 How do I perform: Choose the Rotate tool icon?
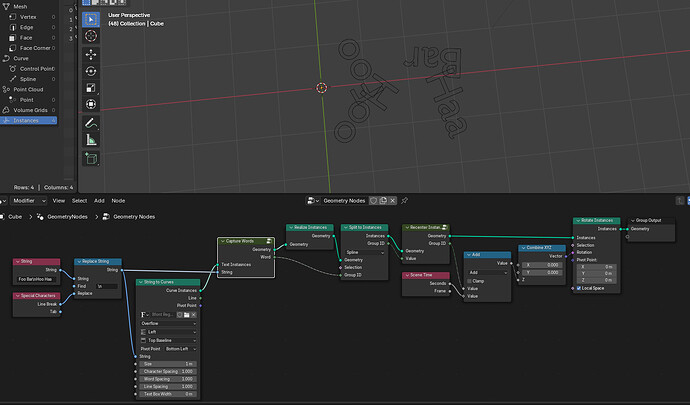pos(91,71)
